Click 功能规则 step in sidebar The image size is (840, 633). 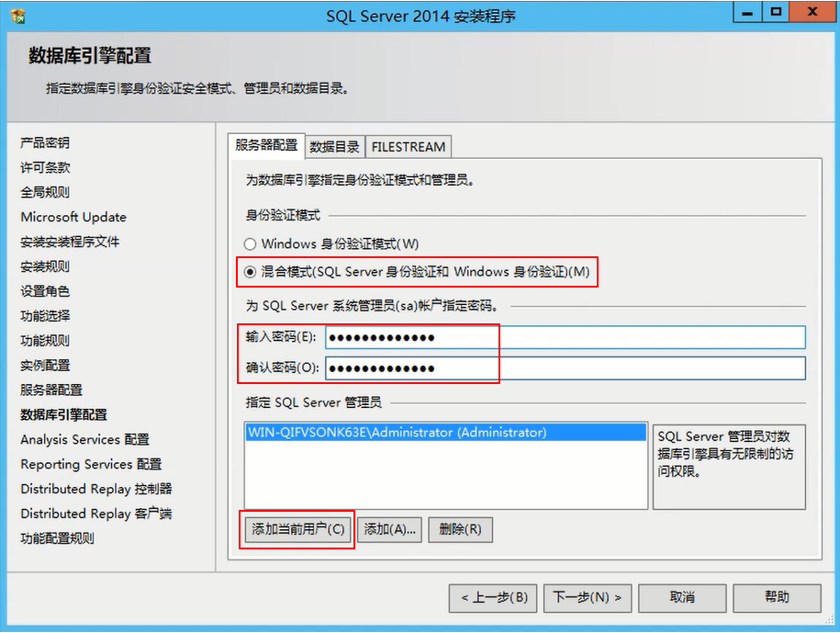pyautogui.click(x=45, y=340)
